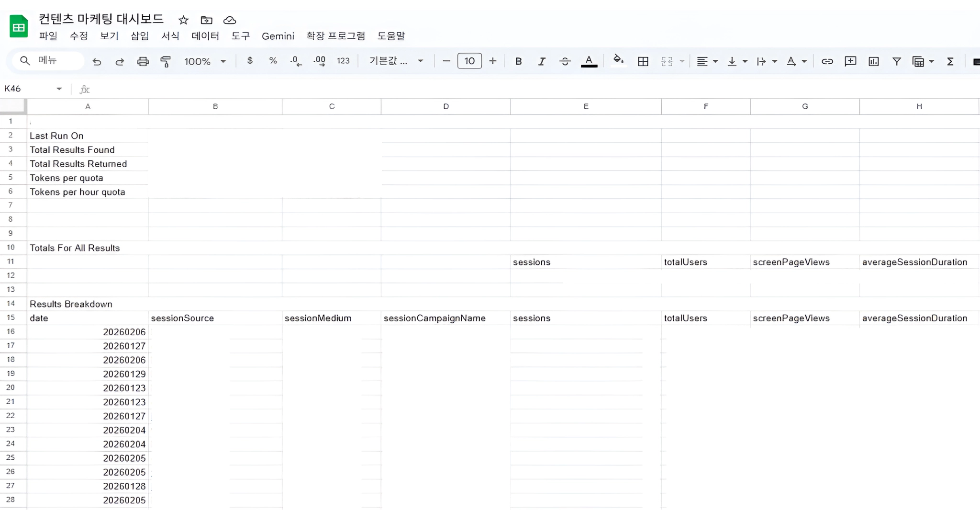The width and height of the screenshot is (980, 523).
Task: Open the 100% zoom dropdown
Action: coord(205,61)
